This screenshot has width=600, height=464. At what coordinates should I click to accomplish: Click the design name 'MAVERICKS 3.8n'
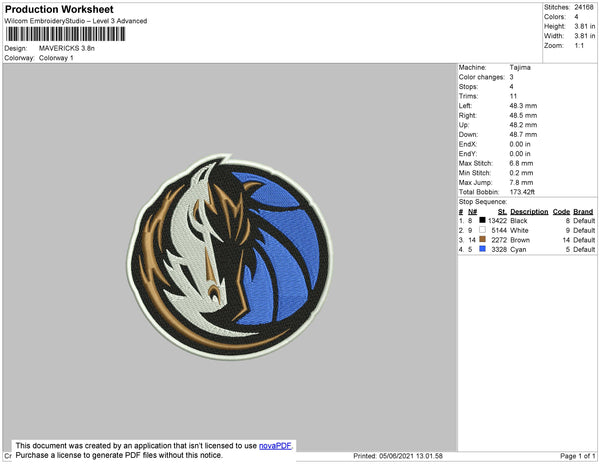pos(67,48)
